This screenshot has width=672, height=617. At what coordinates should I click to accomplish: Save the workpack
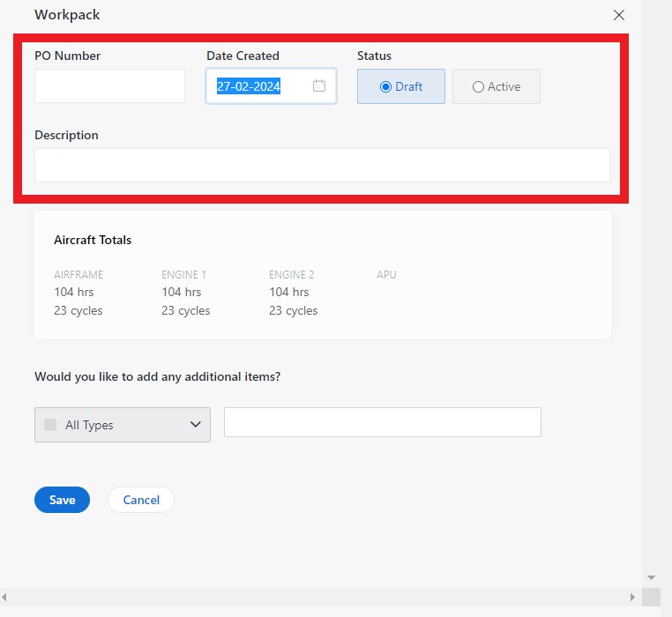[x=62, y=500]
